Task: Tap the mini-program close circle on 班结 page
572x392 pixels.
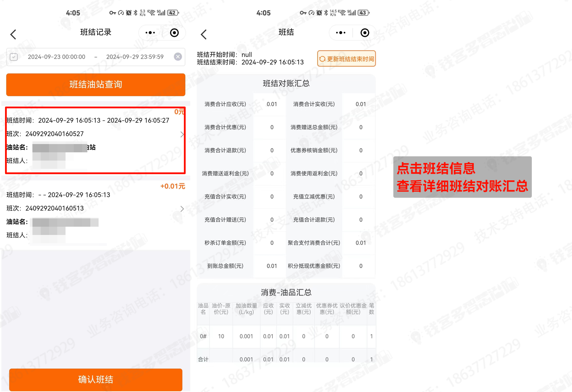Action: click(365, 33)
